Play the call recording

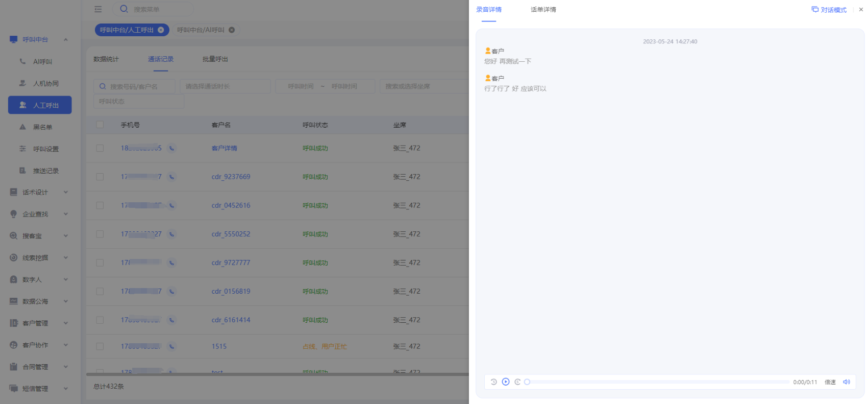point(505,382)
